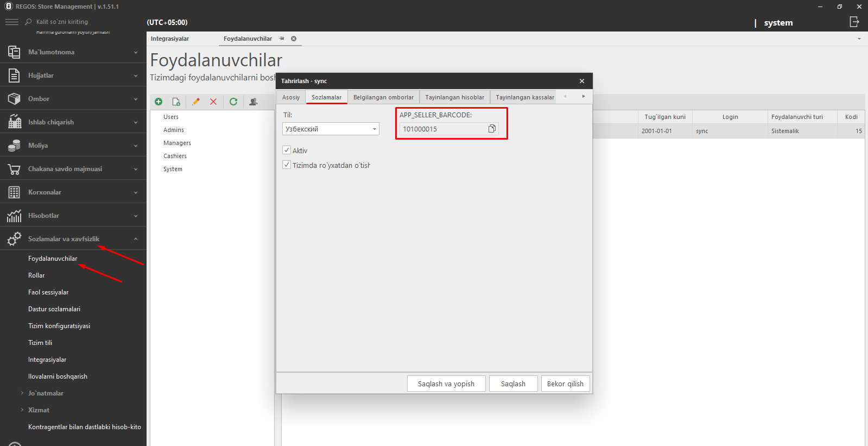This screenshot has height=446, width=868.
Task: Click the pencil edit icon
Action: (196, 102)
